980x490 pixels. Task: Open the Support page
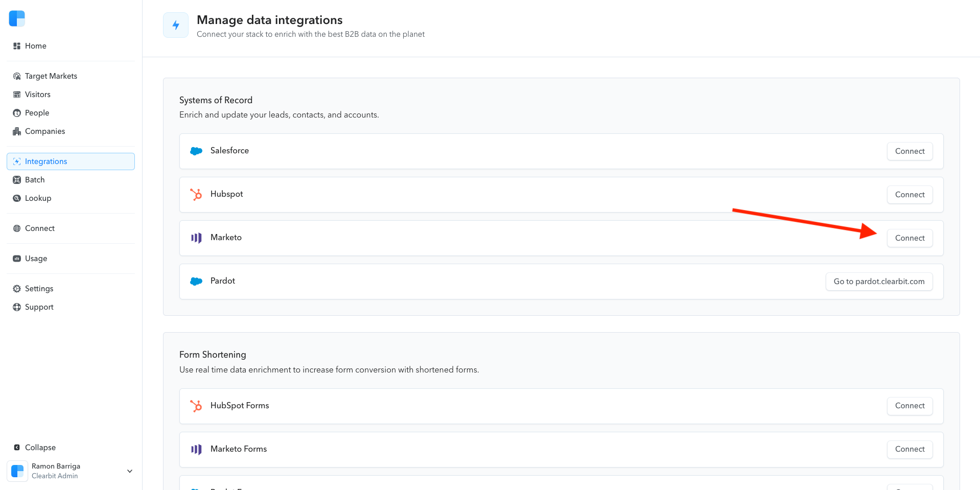tap(71, 307)
